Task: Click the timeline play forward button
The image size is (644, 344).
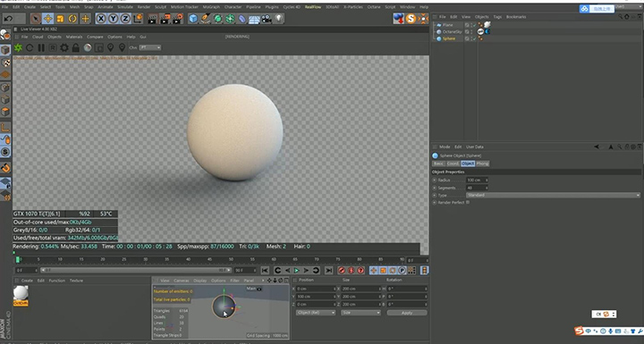Action: [297, 270]
